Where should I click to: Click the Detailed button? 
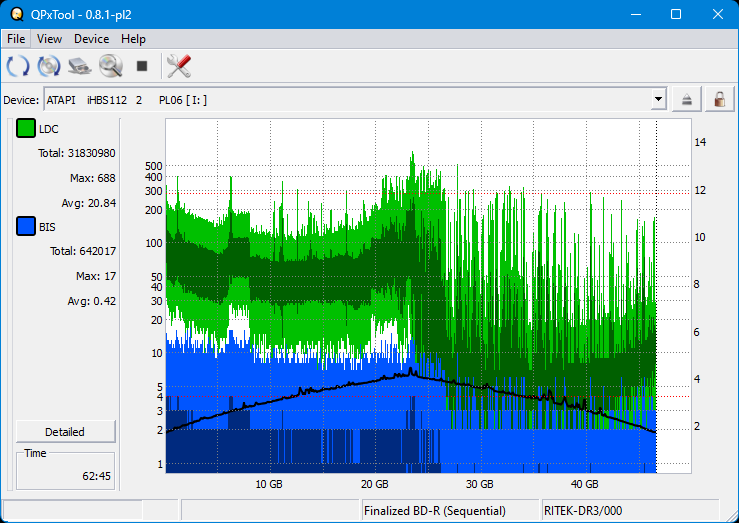[x=65, y=432]
